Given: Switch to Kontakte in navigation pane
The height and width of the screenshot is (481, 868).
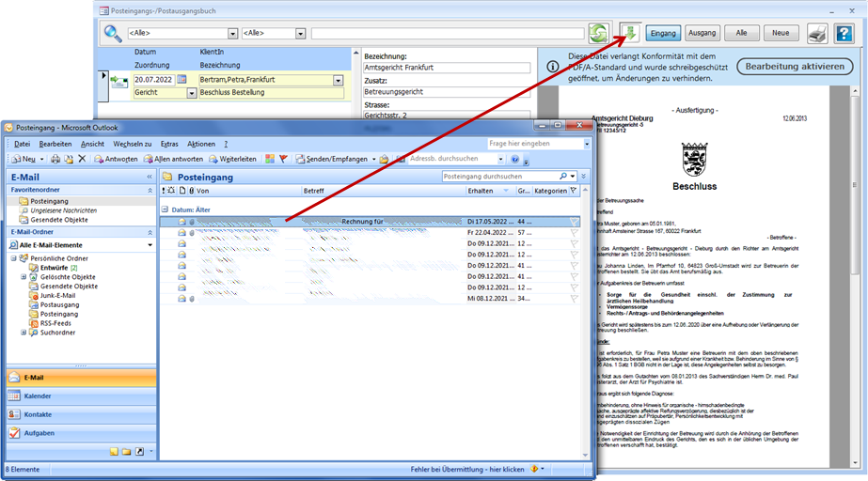Looking at the screenshot, I should [82, 414].
